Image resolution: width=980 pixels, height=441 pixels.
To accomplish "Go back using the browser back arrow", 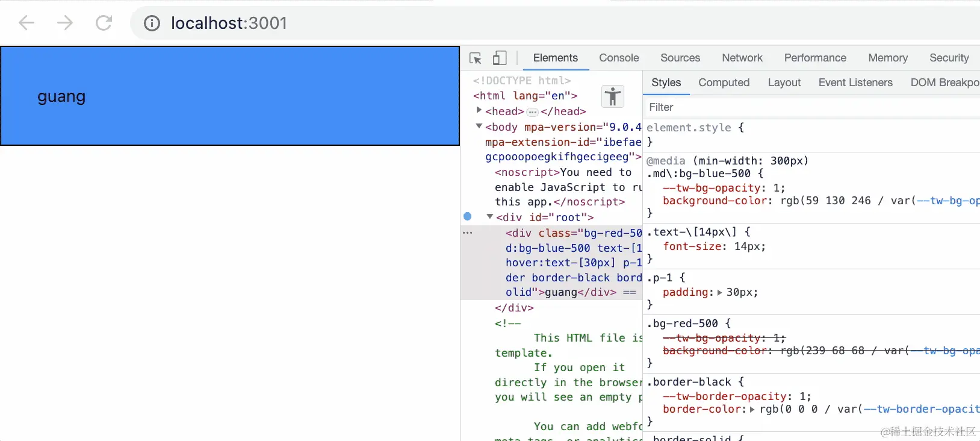I will 26,23.
